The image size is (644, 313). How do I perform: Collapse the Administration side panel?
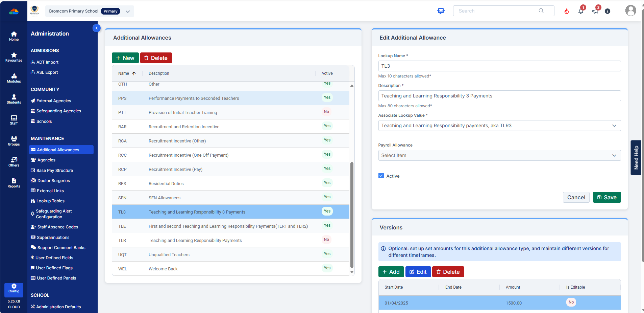coord(97,28)
